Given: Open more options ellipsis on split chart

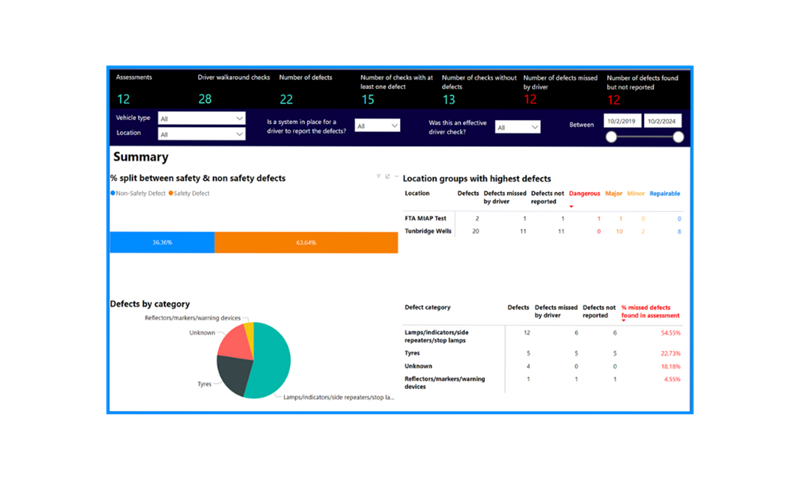Looking at the screenshot, I should (396, 176).
